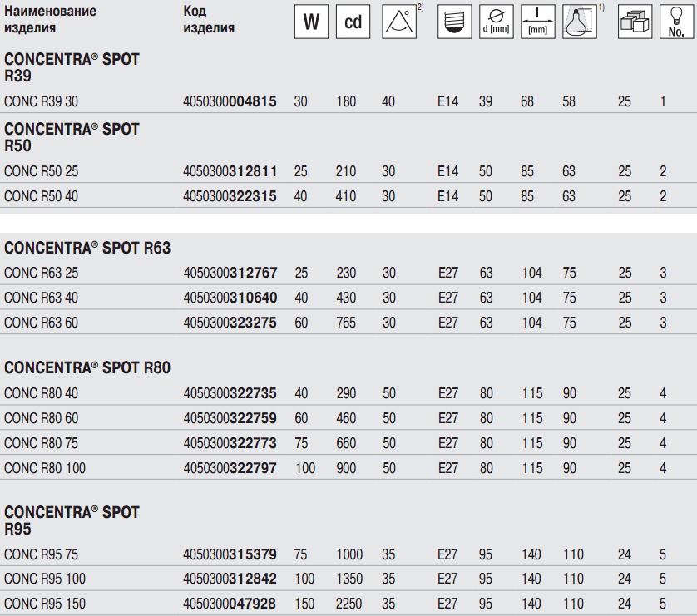
Task: Click product code 4050300322759
Action: click(x=230, y=418)
